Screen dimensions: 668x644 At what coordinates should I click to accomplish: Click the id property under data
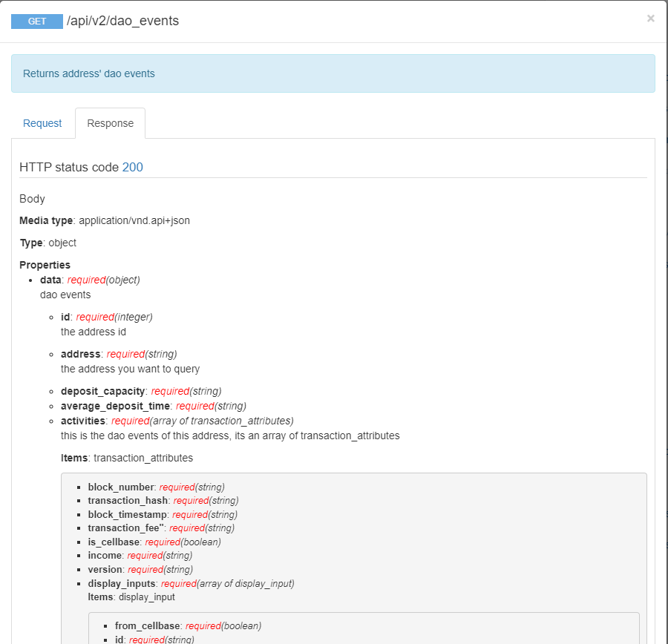[x=65, y=317]
